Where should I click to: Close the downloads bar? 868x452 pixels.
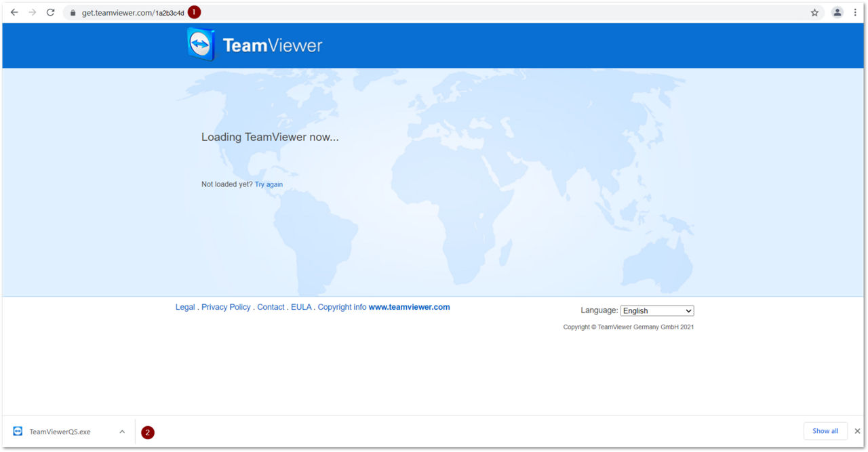click(x=857, y=431)
